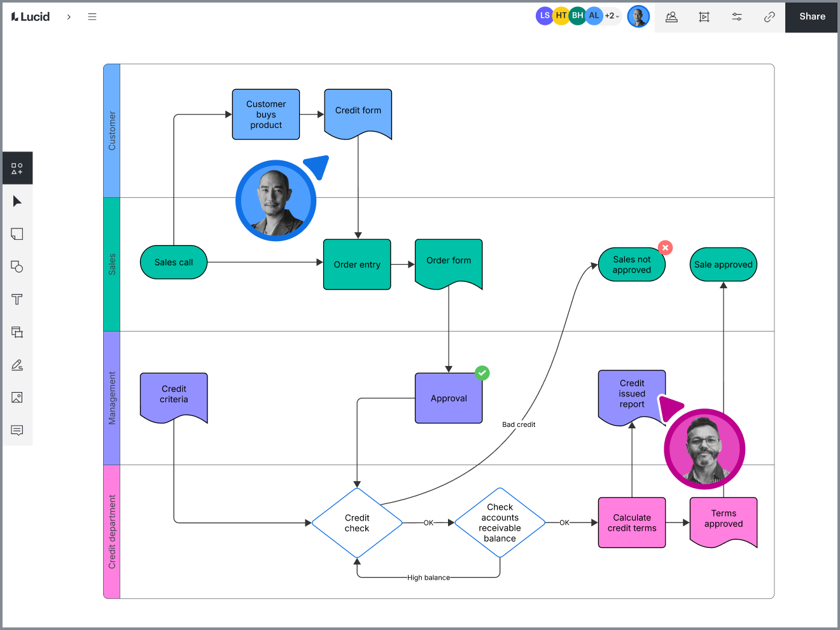Select the Sales swimlane header

[112, 264]
